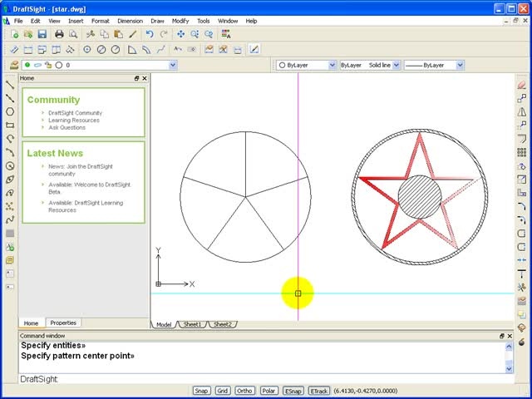Select the Hatch tool in left toolbar

coord(10,234)
